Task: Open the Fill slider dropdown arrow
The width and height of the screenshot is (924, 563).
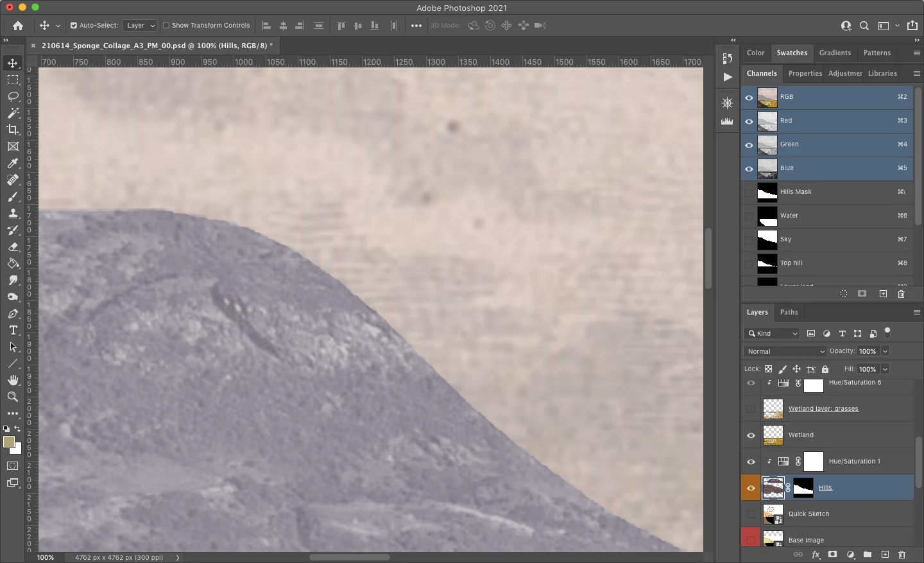Action: [x=886, y=369]
